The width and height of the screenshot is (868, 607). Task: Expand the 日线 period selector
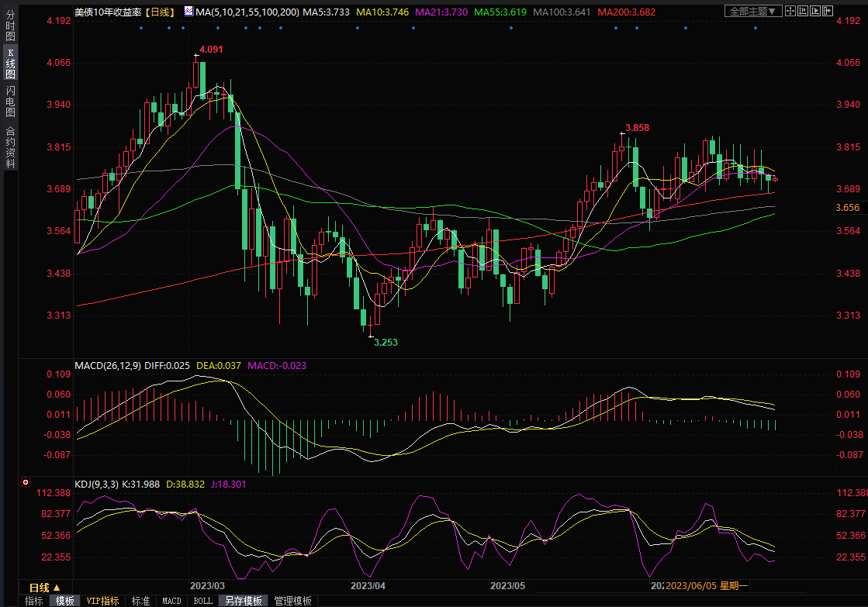tap(44, 587)
